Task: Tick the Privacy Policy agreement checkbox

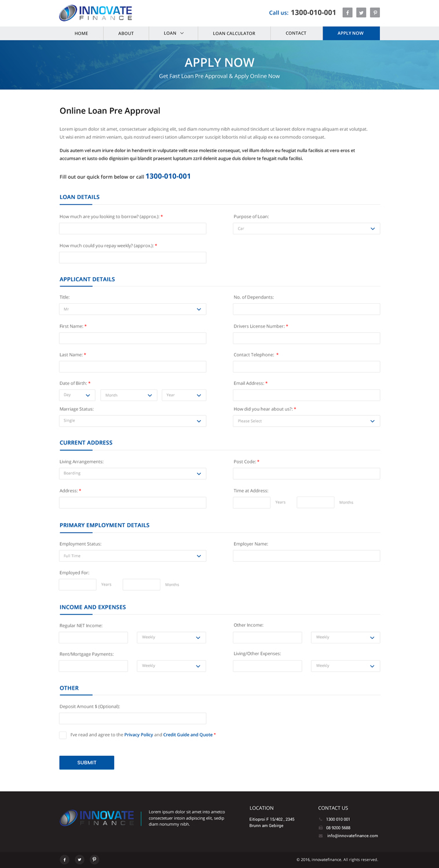Action: 63,735
